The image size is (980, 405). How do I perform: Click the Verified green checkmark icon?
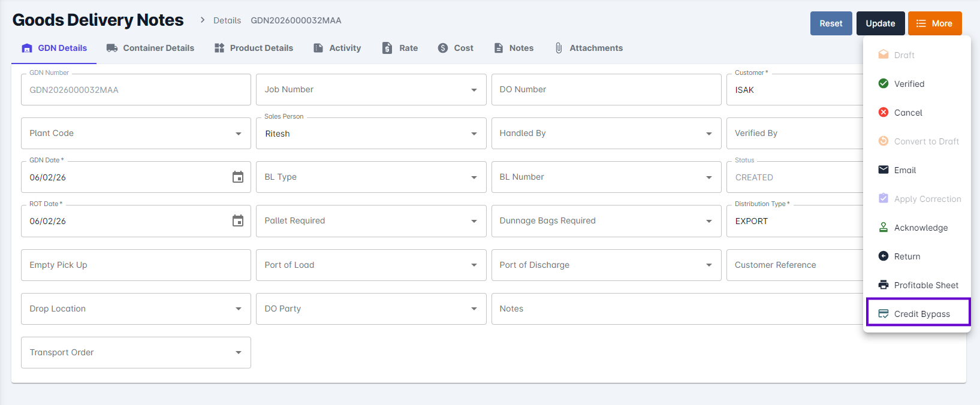883,84
